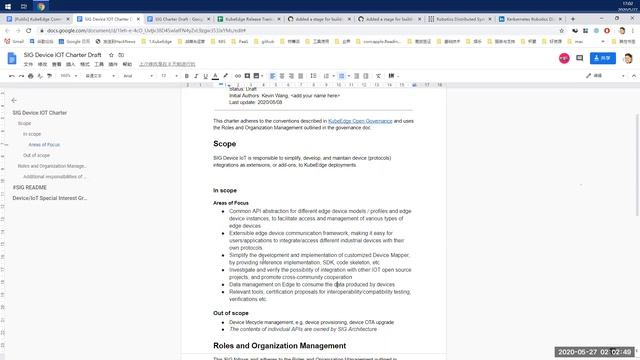The width and height of the screenshot is (640, 360).
Task: Bookmark this page with the address-bar star
Action: (x=562, y=31)
